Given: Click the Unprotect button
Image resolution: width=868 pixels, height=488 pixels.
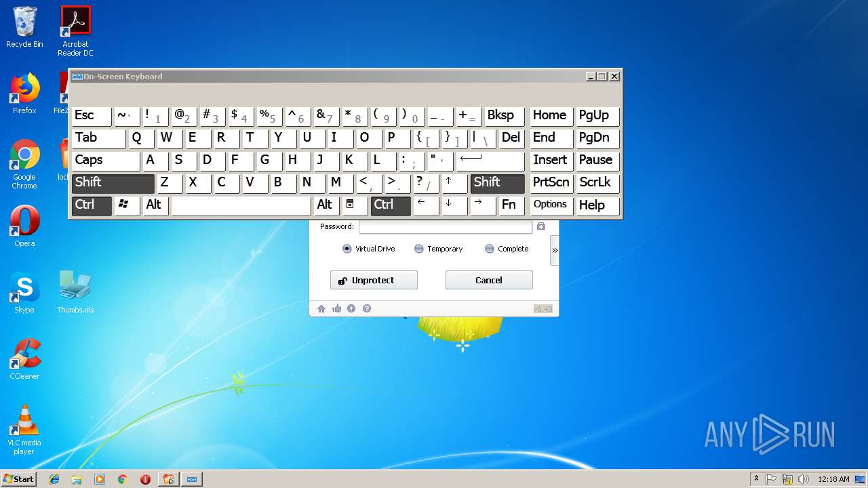Looking at the screenshot, I should coord(374,280).
